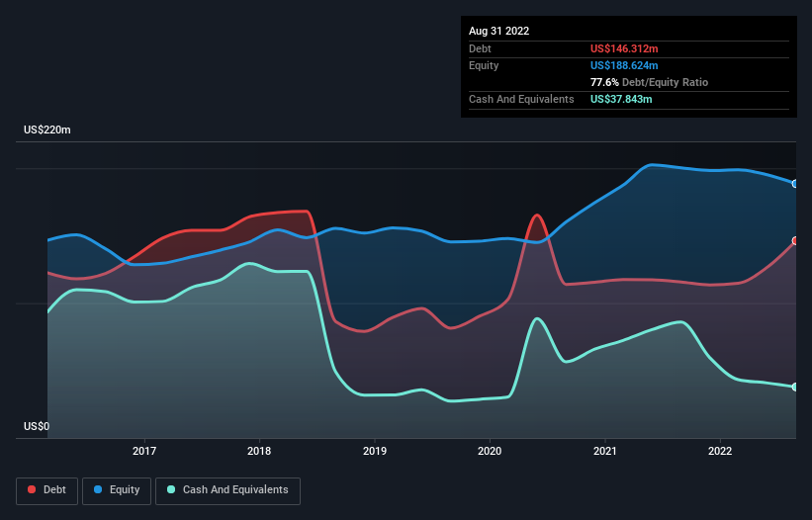This screenshot has height=520, width=812.
Task: Click the US$188.624m equity value
Action: [624, 65]
